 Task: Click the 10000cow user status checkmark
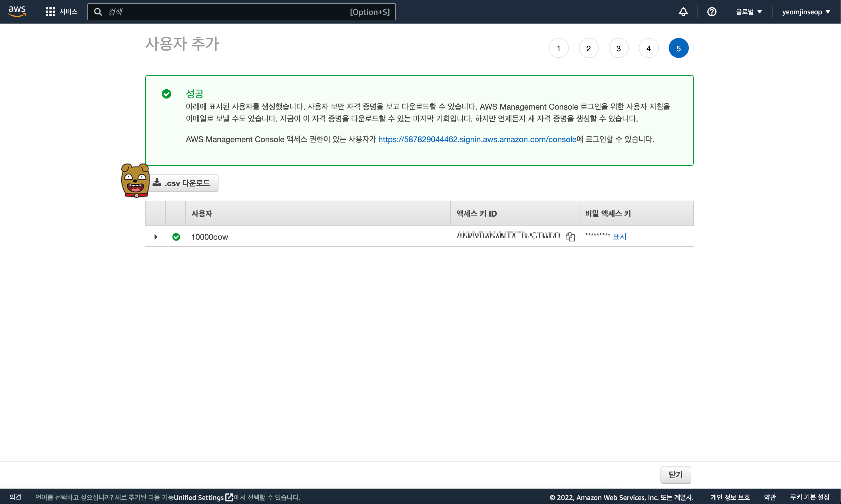176,237
